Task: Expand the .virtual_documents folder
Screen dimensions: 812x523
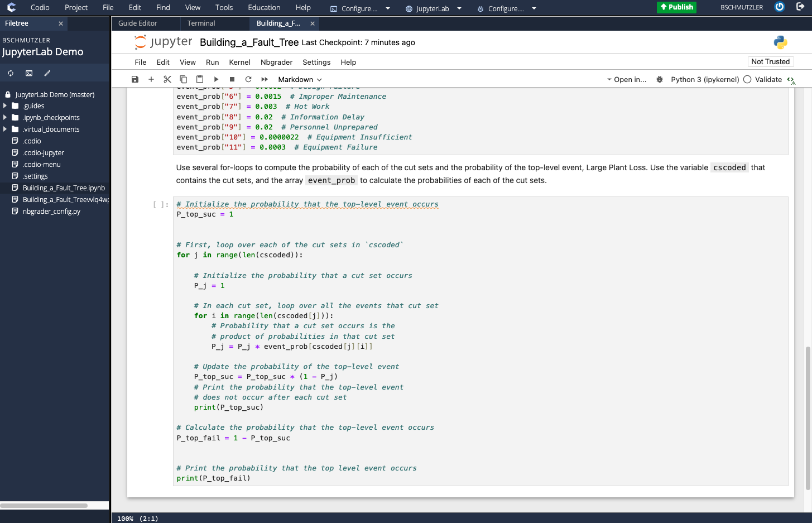Action: tap(5, 129)
